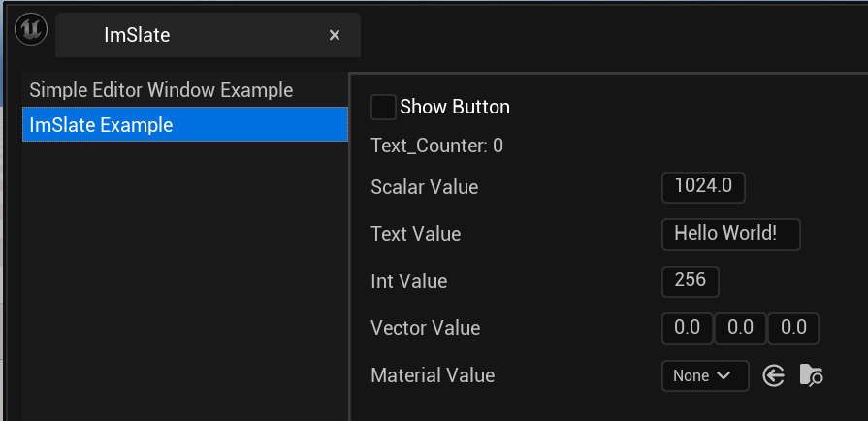Click the Scalar Value label
The image size is (868, 421).
[x=425, y=187]
